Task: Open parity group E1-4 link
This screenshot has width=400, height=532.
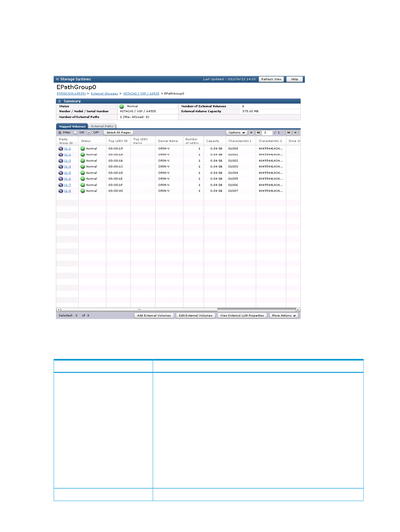Action: [x=68, y=167]
